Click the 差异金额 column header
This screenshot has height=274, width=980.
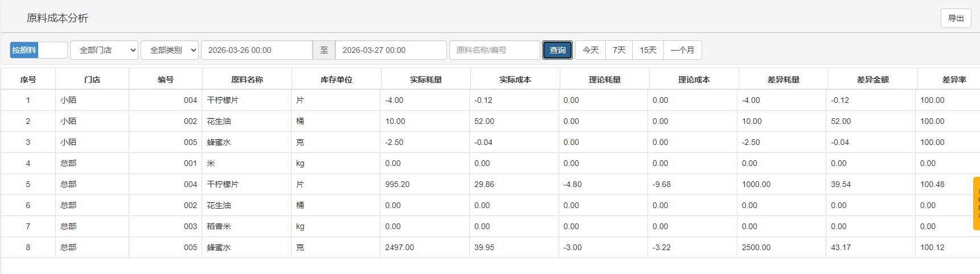(x=872, y=80)
